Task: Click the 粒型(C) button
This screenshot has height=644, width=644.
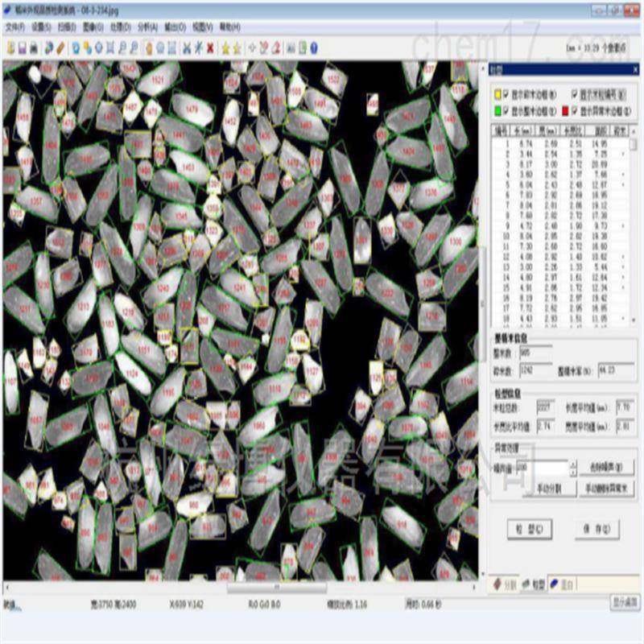Action: click(530, 529)
